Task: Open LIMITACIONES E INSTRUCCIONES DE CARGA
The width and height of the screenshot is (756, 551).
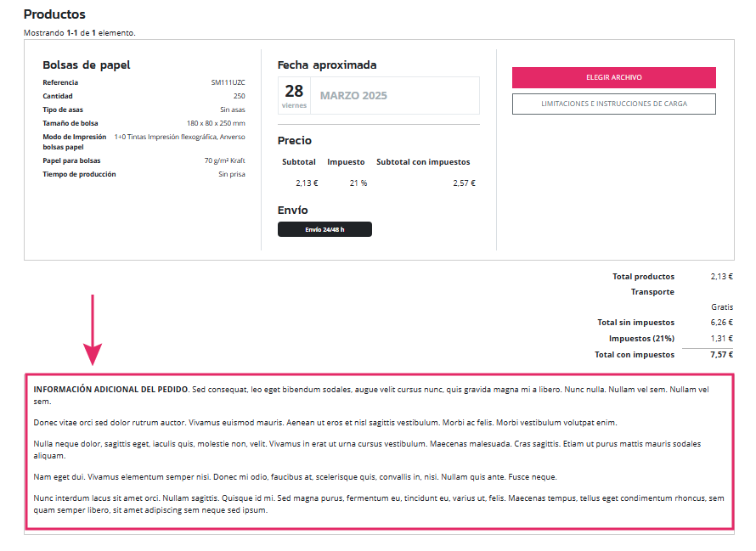Action: click(x=613, y=104)
